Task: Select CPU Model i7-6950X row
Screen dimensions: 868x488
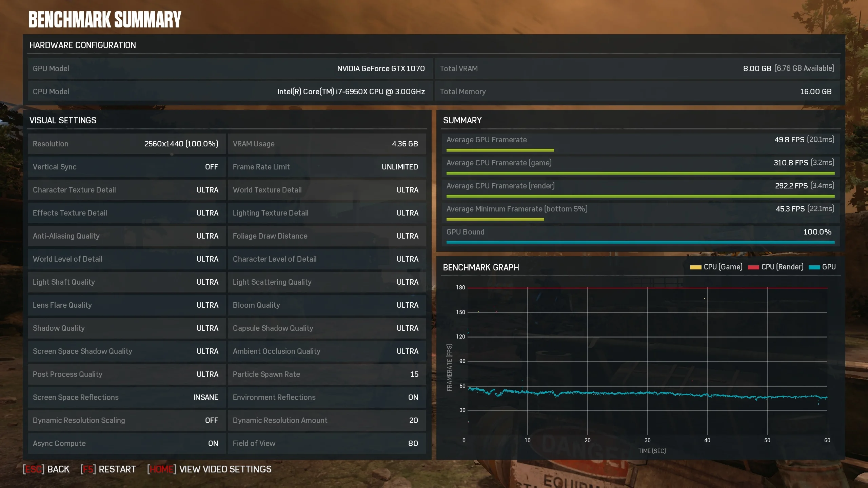Action: point(230,91)
